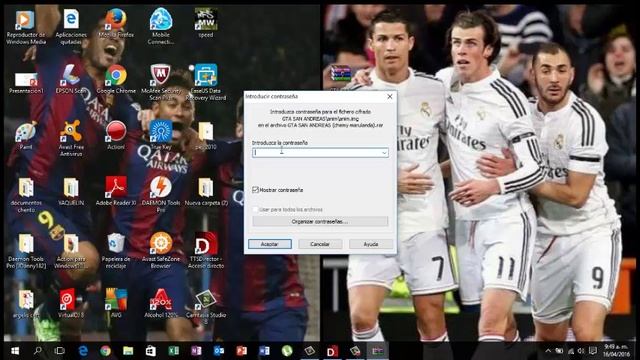The height and width of the screenshot is (360, 640).
Task: Open Google Chrome desktop shortcut
Action: coord(116,79)
